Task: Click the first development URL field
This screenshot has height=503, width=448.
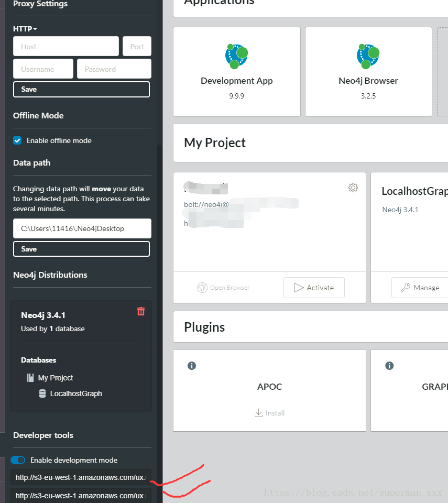Action: [x=81, y=477]
